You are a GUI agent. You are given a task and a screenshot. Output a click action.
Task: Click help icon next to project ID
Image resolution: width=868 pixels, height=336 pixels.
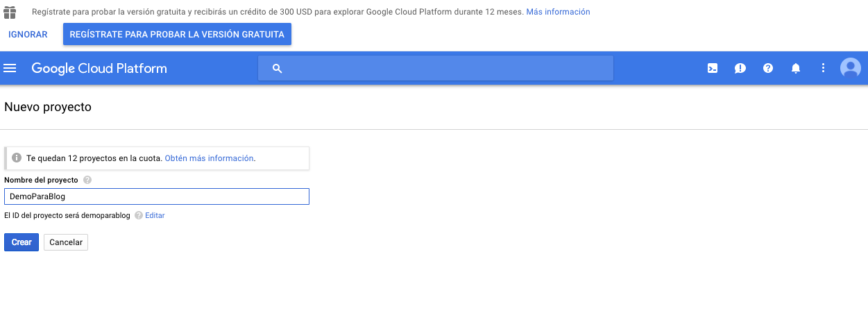pos(139,216)
